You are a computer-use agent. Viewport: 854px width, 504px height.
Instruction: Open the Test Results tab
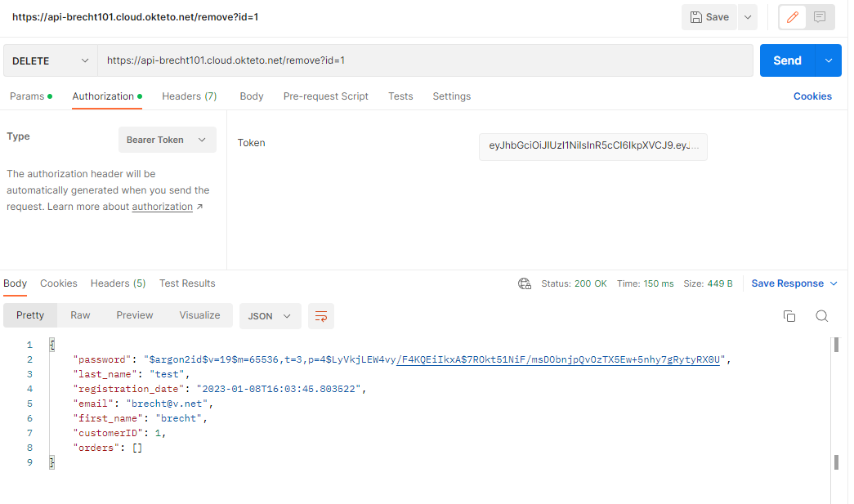pyautogui.click(x=187, y=283)
